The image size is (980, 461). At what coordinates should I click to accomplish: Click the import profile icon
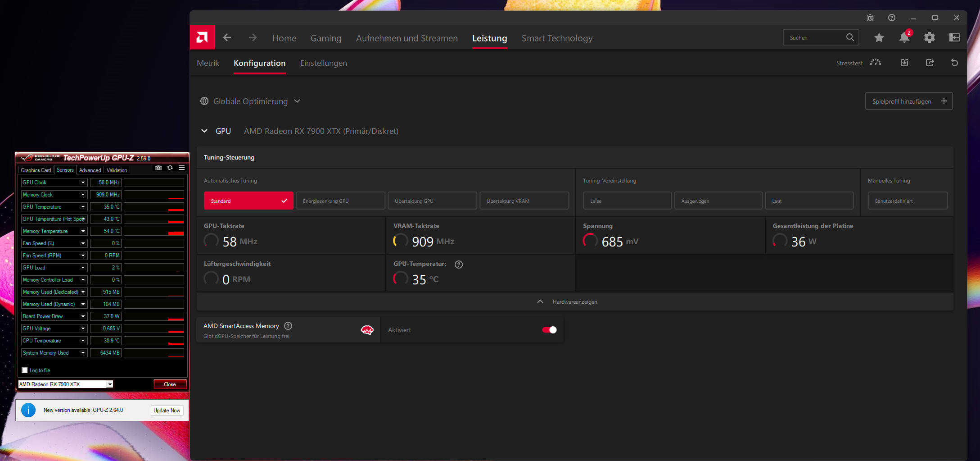point(904,63)
